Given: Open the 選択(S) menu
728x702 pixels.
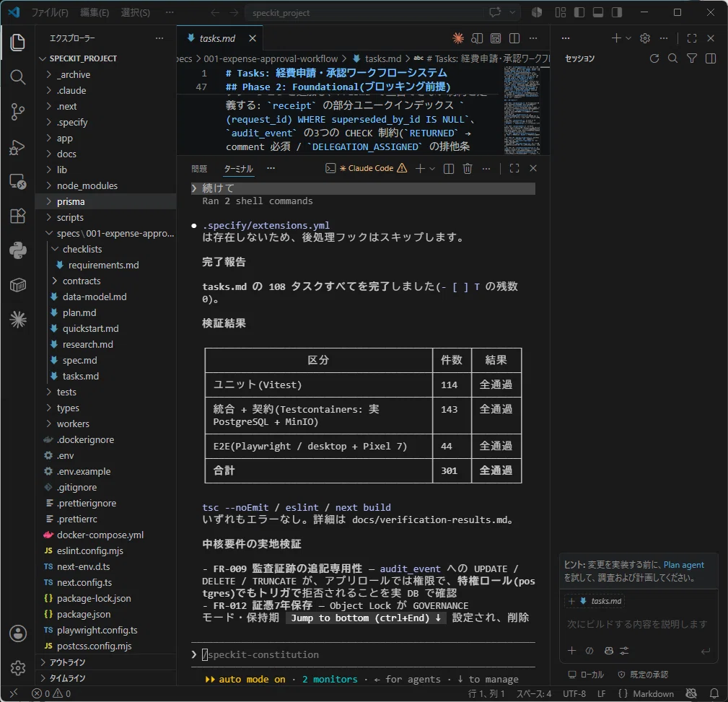Looking at the screenshot, I should (135, 12).
